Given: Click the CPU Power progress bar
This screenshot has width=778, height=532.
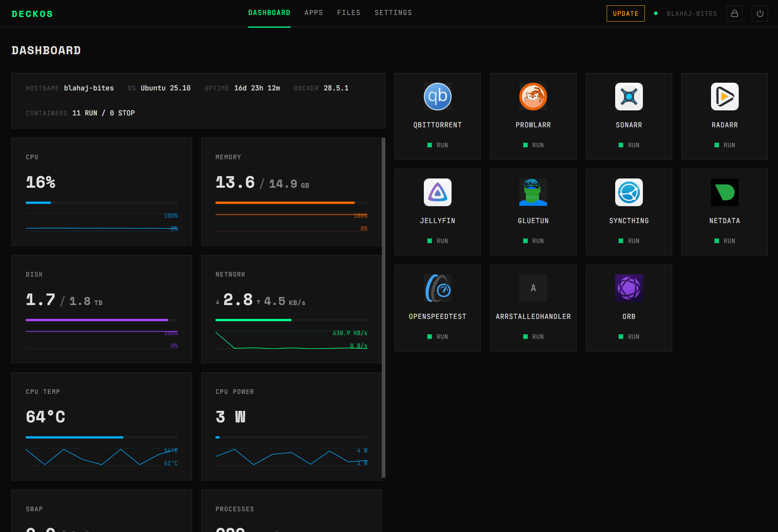Looking at the screenshot, I should (x=291, y=437).
